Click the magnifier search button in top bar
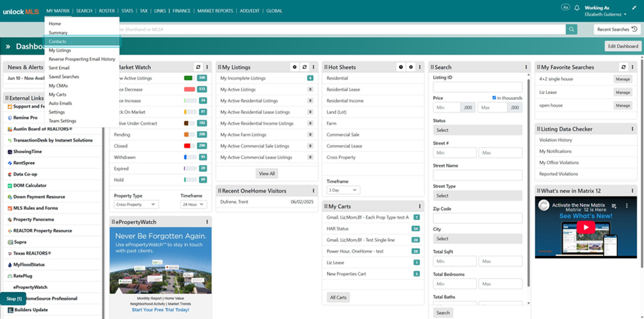Screen dimensions: 644x319 coord(571,29)
